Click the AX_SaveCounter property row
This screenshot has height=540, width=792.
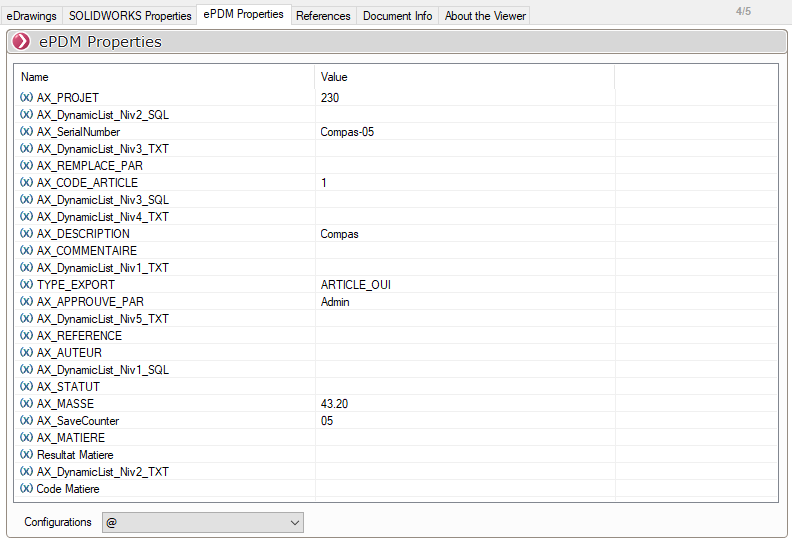point(78,421)
